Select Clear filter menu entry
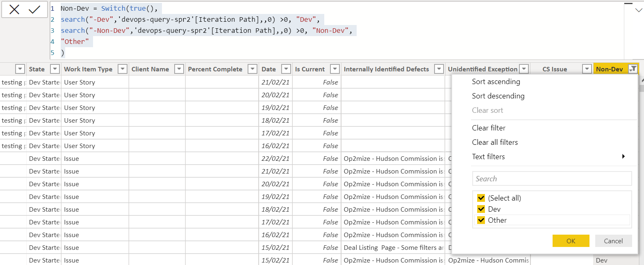The width and height of the screenshot is (644, 265). [x=489, y=128]
